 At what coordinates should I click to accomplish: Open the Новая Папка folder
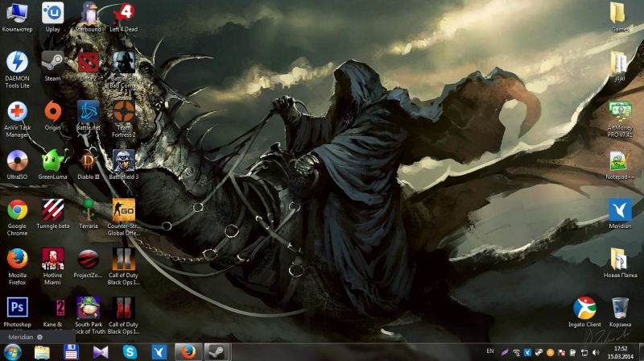(x=619, y=263)
